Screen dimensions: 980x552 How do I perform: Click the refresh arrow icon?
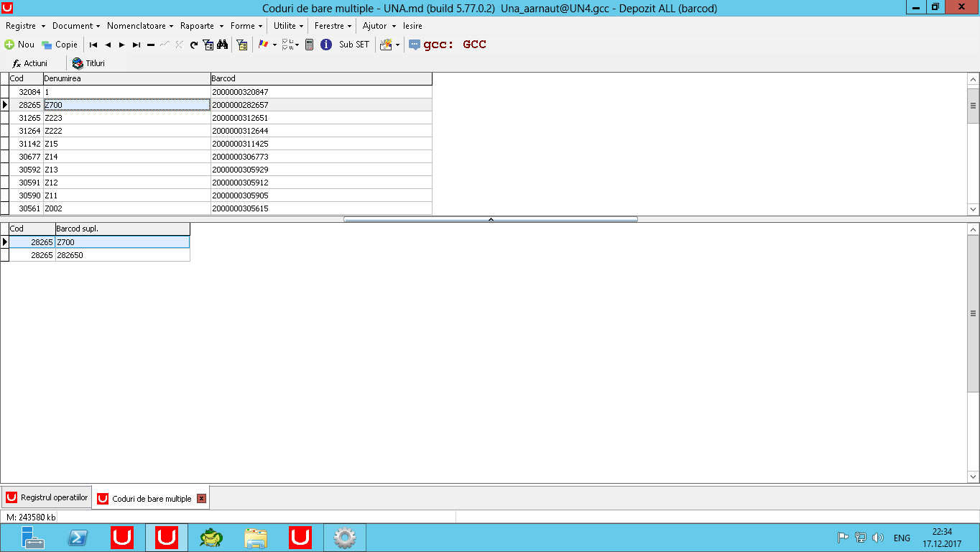[194, 45]
